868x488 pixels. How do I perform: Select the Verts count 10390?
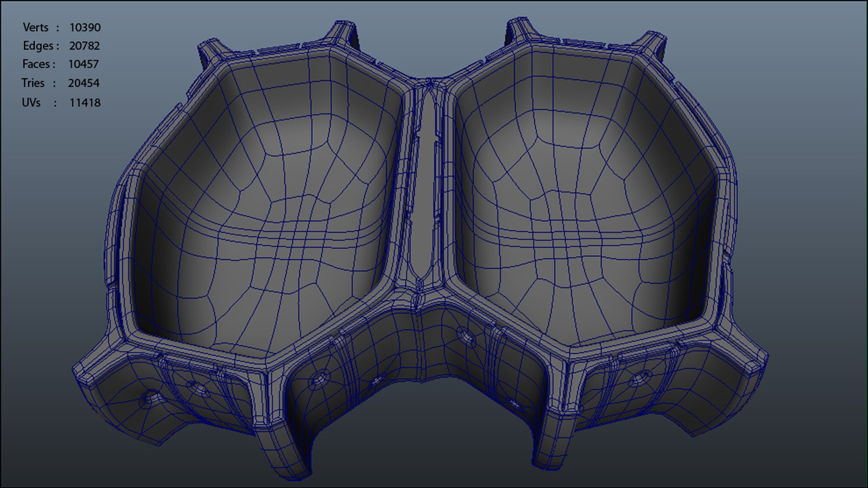point(85,28)
